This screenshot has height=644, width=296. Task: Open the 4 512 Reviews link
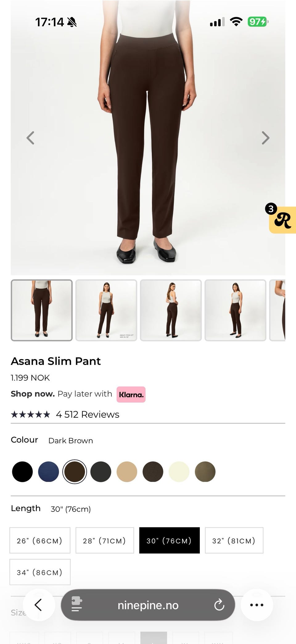[x=88, y=414]
